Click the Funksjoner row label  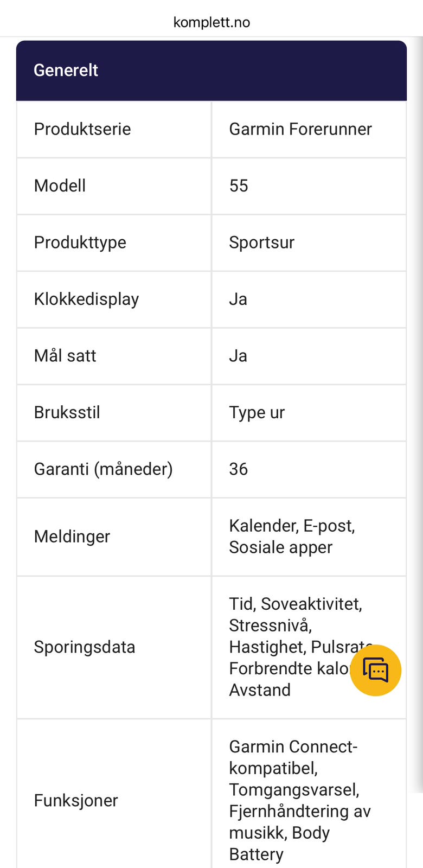pos(76,801)
